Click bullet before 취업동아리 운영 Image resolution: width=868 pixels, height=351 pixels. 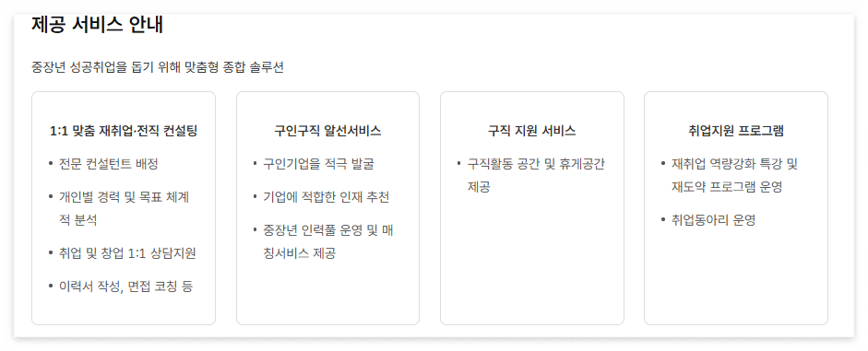point(663,220)
